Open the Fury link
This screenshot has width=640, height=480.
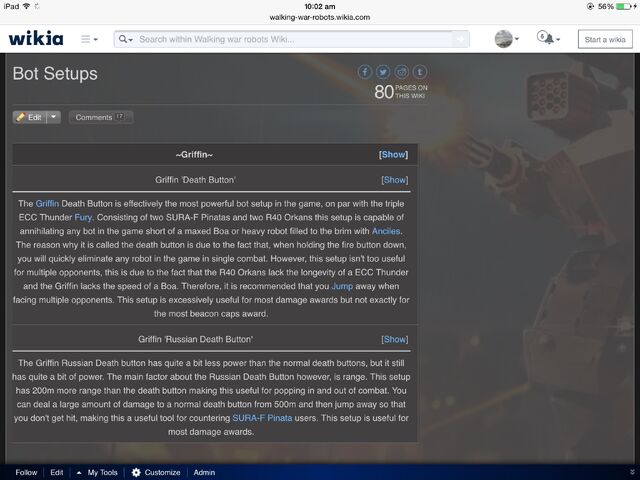83,217
